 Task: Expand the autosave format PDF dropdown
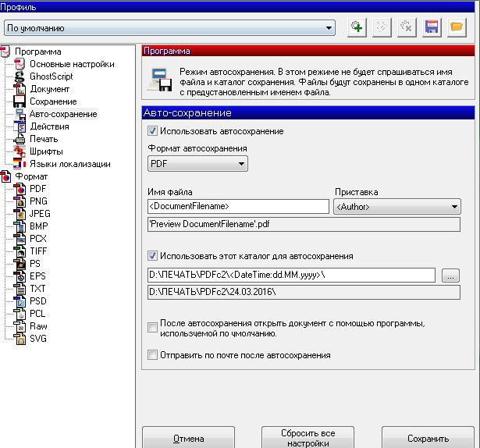tap(197, 164)
